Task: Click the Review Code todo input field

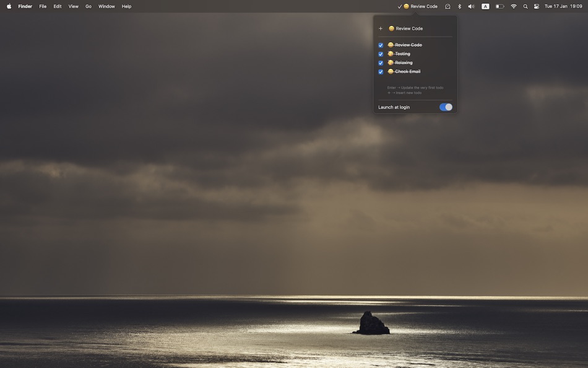Action: coord(420,28)
